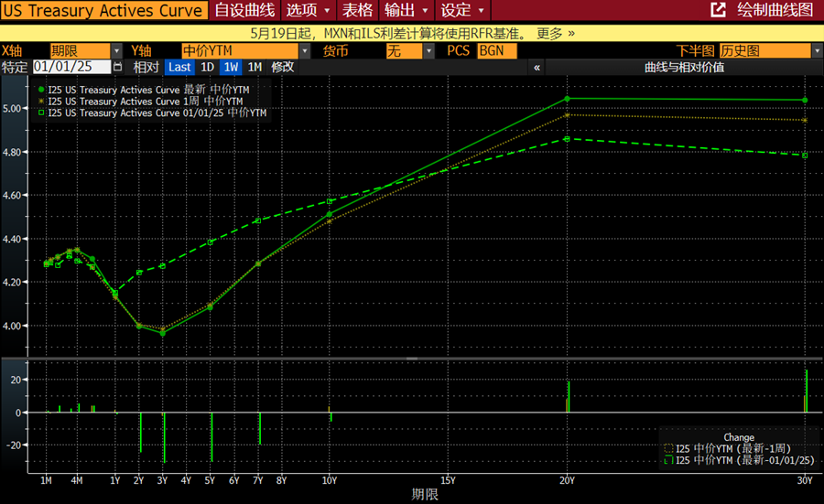824x504 pixels.
Task: Click 相对 label in the toolbar
Action: pyautogui.click(x=146, y=67)
